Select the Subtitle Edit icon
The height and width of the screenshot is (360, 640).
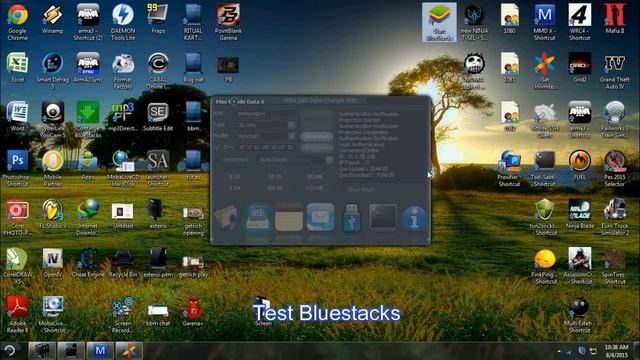(x=158, y=116)
